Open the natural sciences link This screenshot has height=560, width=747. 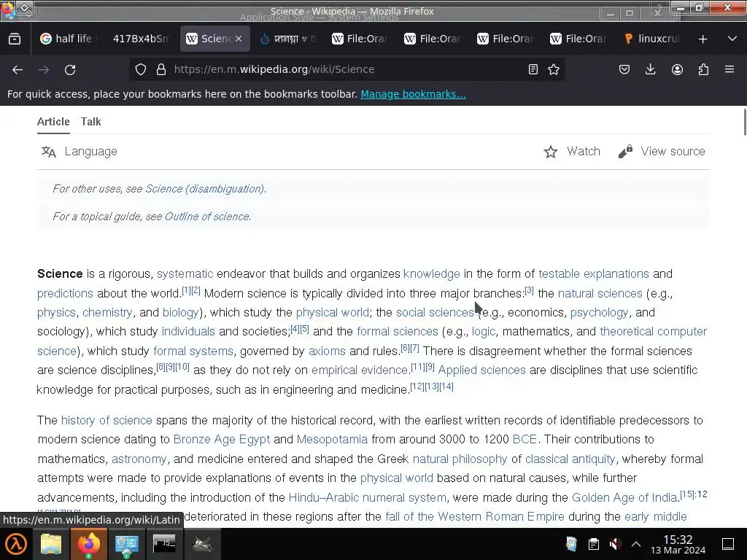[x=600, y=293]
